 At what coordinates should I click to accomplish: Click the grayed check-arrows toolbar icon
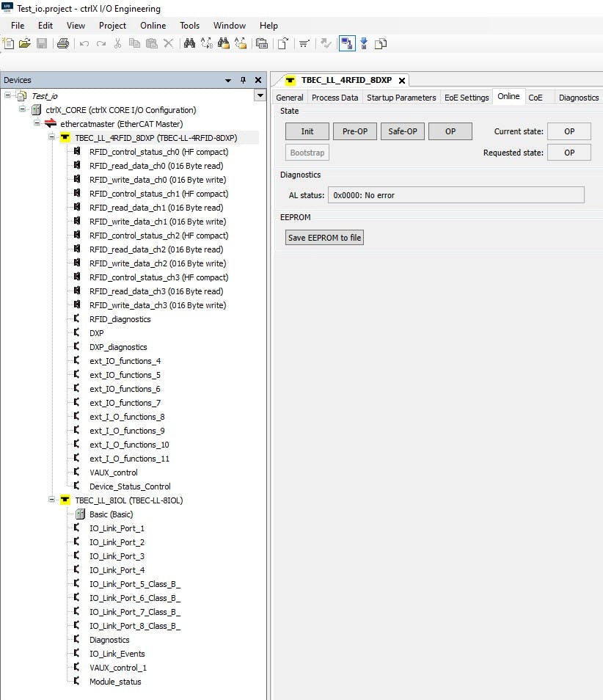tap(326, 43)
